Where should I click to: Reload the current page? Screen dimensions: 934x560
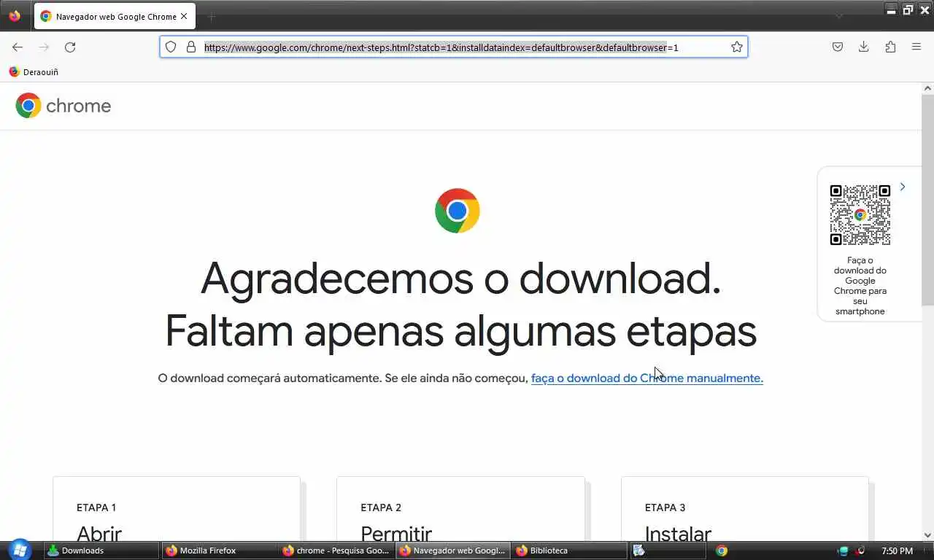tap(70, 47)
